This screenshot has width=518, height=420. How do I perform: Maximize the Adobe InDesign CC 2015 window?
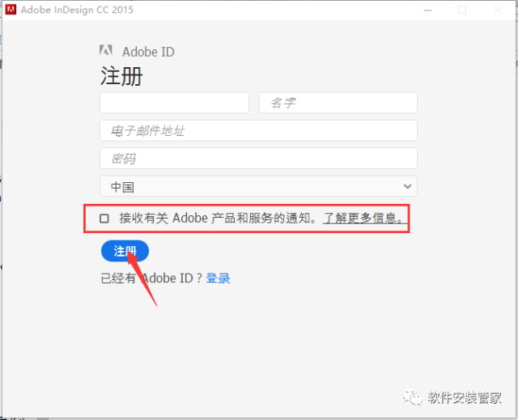pyautogui.click(x=462, y=10)
